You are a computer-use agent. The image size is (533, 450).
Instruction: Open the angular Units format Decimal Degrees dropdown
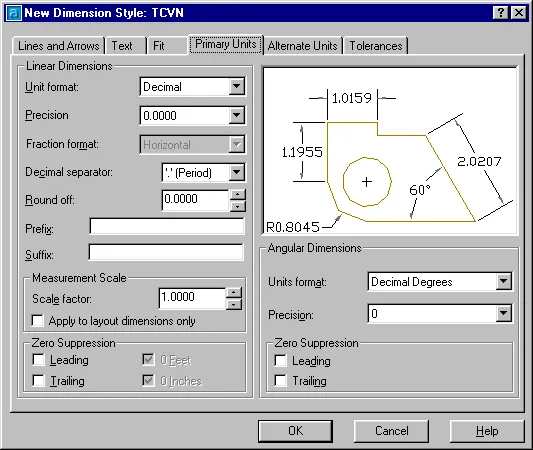[x=440, y=281]
